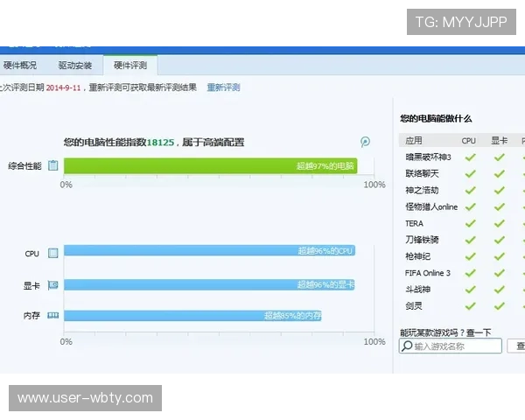Click the CPU chip icon
Image resolution: width=525 pixels, height=420 pixels.
click(52, 253)
